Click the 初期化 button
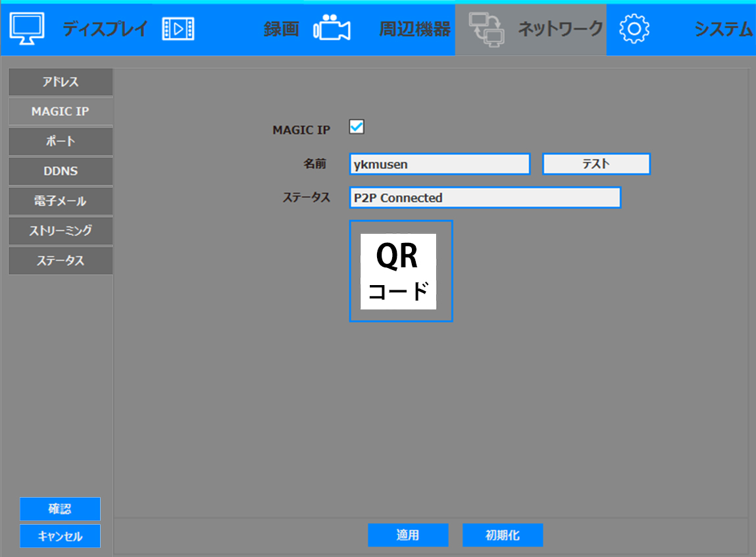 [x=503, y=535]
